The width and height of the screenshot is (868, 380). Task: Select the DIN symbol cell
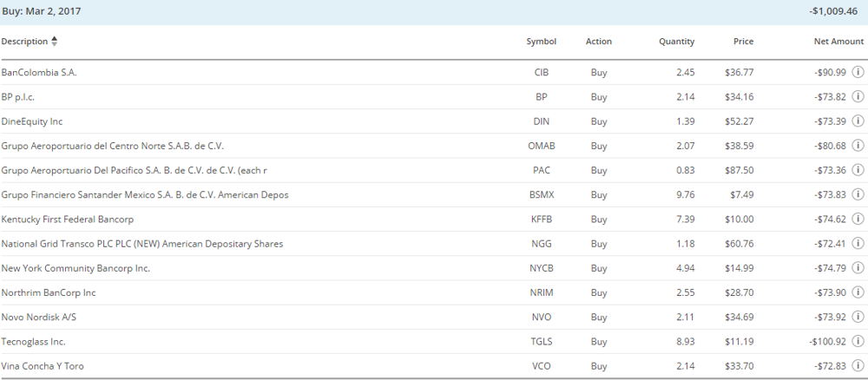pyautogui.click(x=541, y=121)
